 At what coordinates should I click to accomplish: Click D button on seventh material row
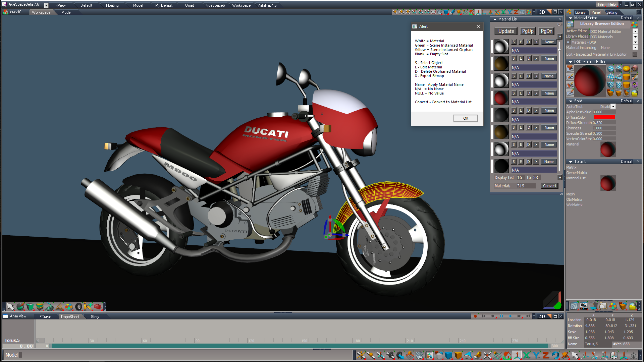pyautogui.click(x=529, y=144)
